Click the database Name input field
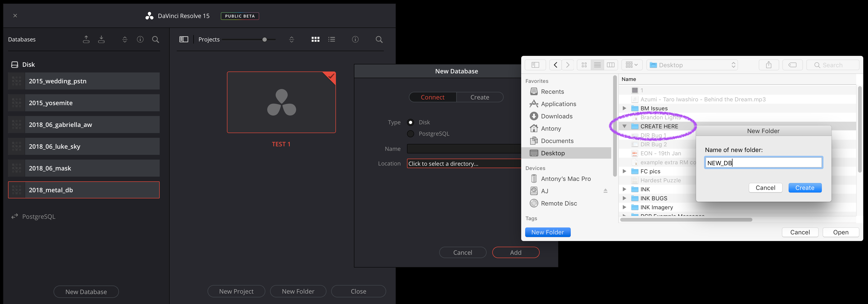 click(x=464, y=149)
